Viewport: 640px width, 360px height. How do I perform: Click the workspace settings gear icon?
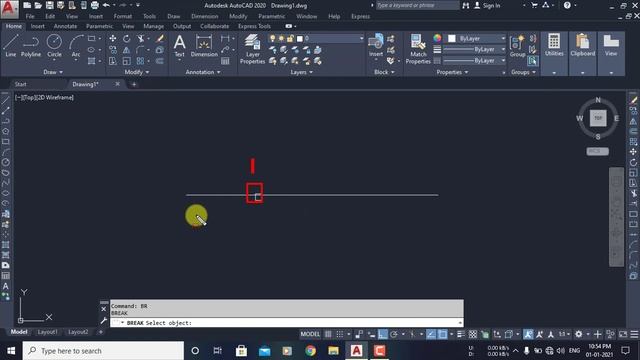pos(578,334)
